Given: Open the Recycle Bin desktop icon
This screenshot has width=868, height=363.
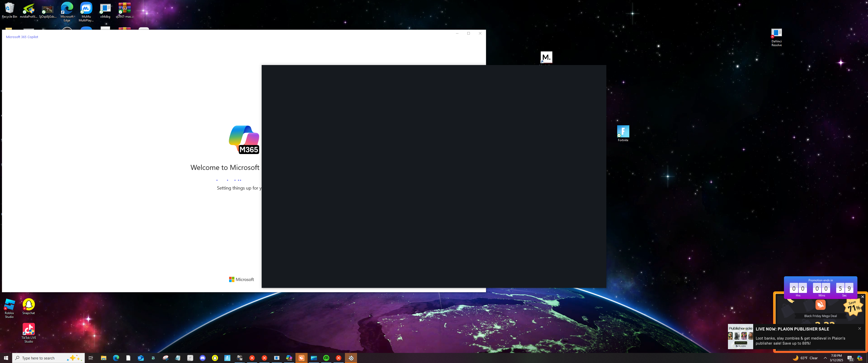Looking at the screenshot, I should pos(9,10).
